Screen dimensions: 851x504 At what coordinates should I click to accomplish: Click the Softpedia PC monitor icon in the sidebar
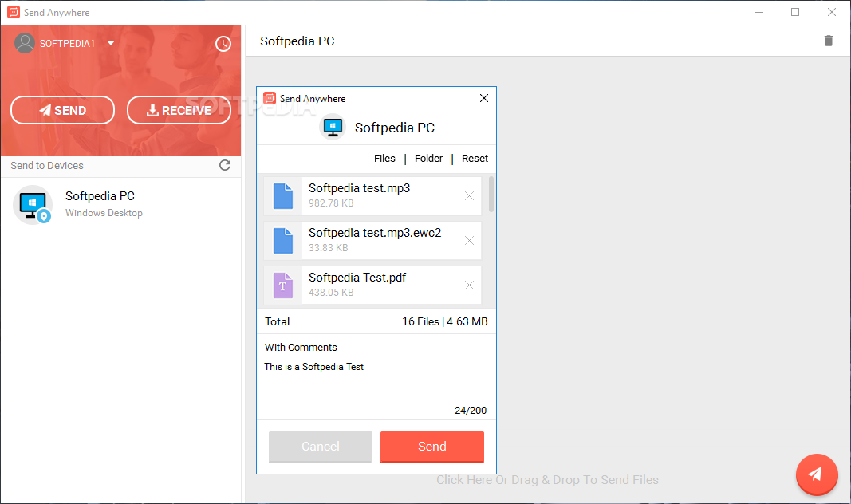click(x=33, y=205)
